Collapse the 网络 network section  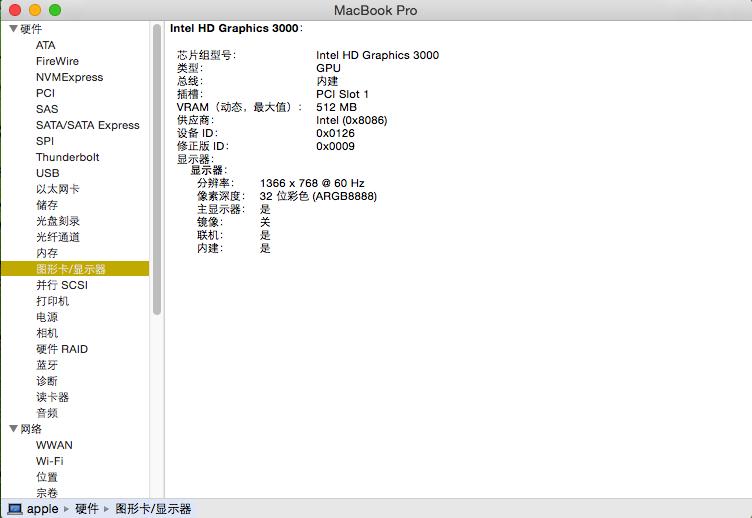13,428
